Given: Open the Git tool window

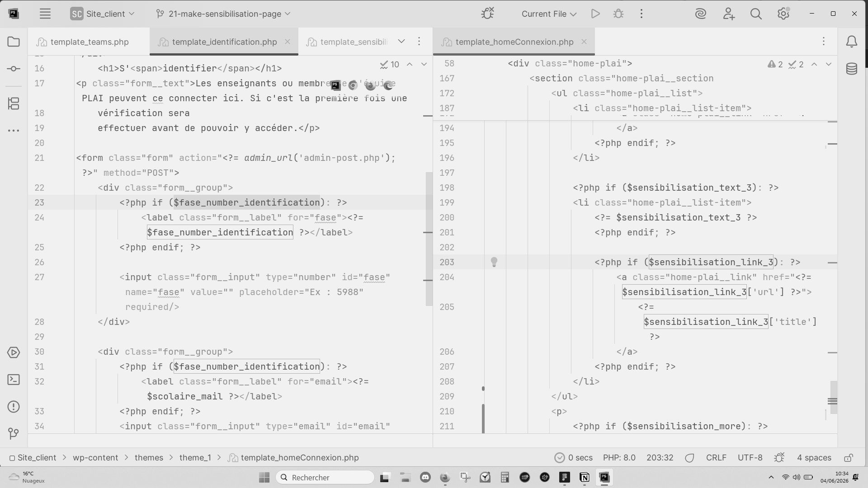Looking at the screenshot, I should 14,434.
